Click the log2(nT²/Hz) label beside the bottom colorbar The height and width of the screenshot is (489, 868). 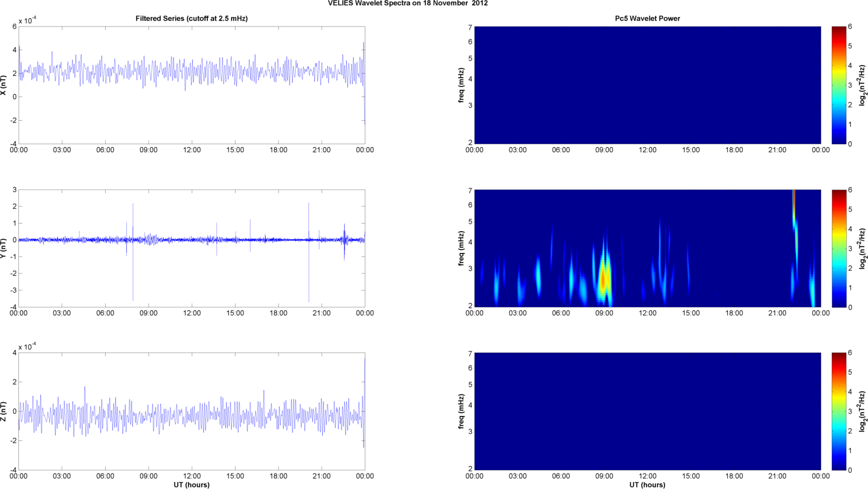point(862,411)
